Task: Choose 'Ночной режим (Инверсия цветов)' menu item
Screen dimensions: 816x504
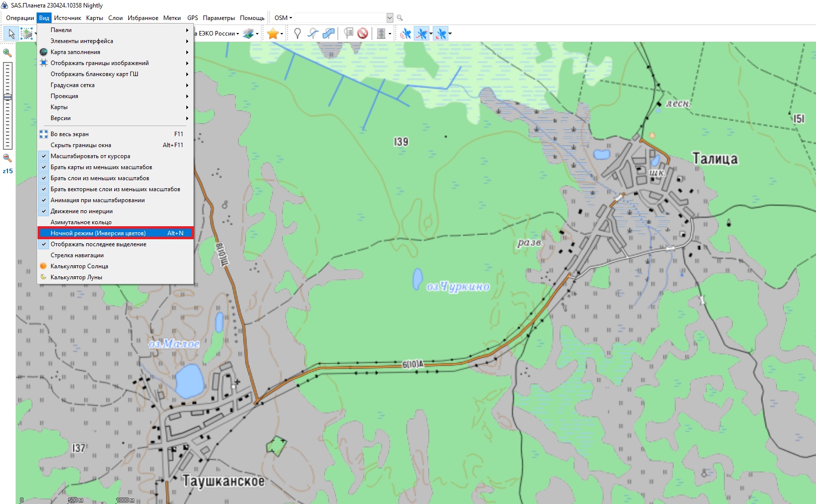Action: (98, 233)
